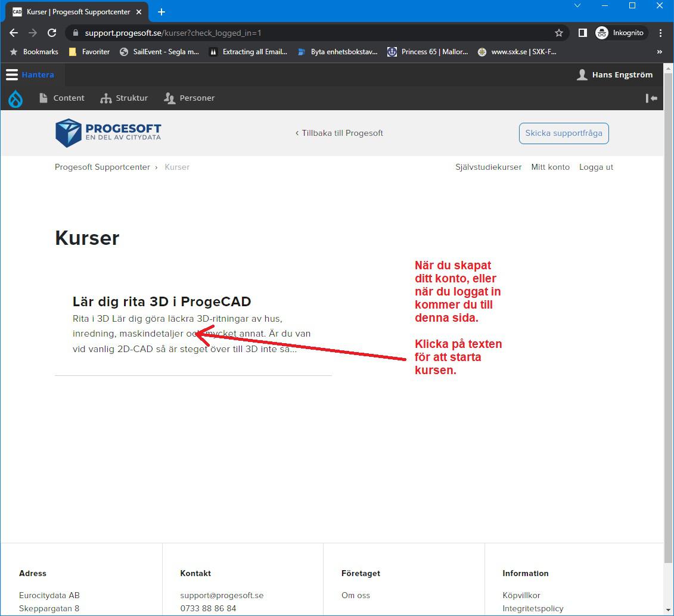This screenshot has height=616, width=674.
Task: Toggle the Hantera admin menu
Action: coord(30,74)
